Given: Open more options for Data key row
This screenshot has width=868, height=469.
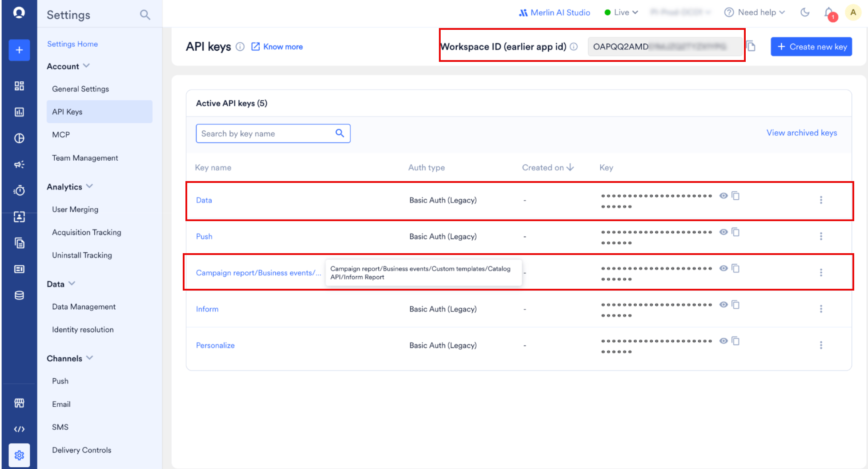Looking at the screenshot, I should tap(821, 200).
